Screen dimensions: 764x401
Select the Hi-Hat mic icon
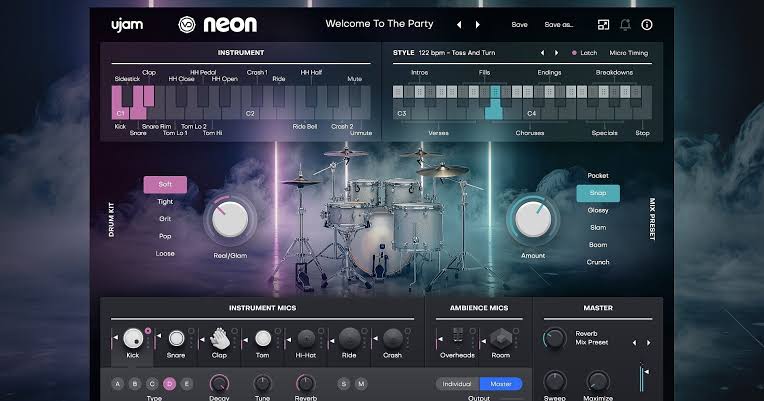306,338
